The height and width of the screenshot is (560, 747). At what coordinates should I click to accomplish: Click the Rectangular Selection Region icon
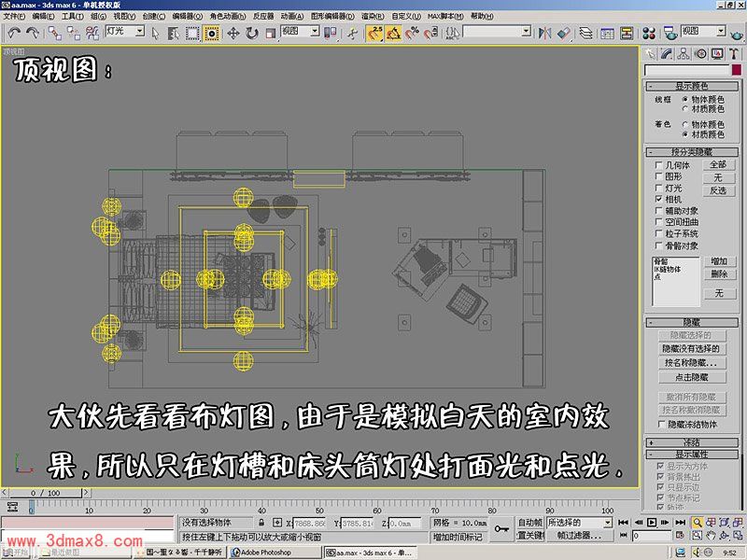click(192, 33)
